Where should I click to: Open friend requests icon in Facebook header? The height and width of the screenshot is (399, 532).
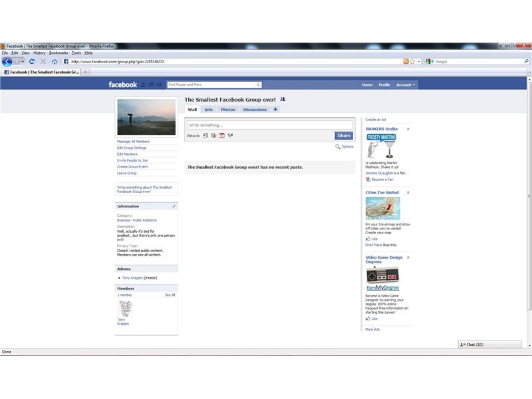pyautogui.click(x=144, y=84)
